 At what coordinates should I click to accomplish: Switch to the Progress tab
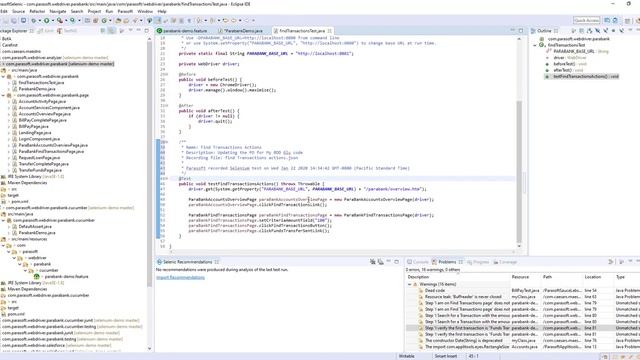tap(478, 262)
